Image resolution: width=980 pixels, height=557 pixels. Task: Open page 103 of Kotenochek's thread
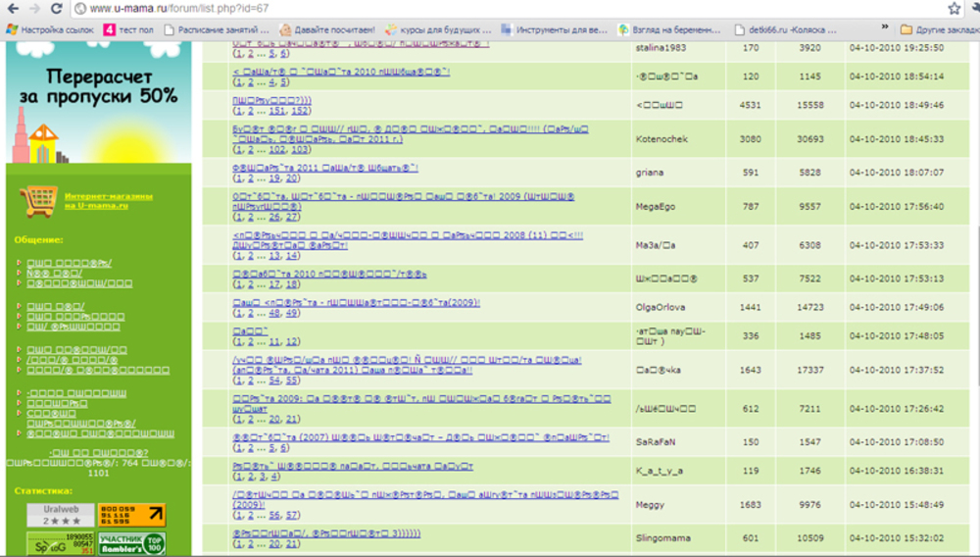[301, 150]
